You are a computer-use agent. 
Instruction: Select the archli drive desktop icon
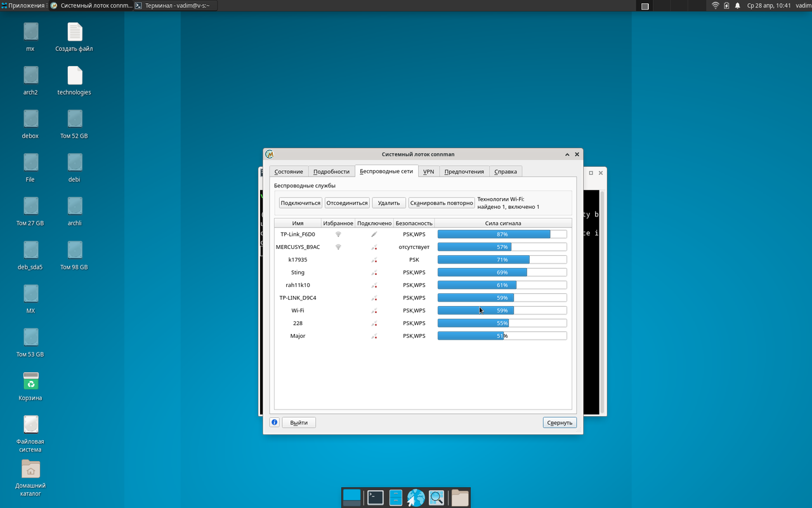point(74,206)
